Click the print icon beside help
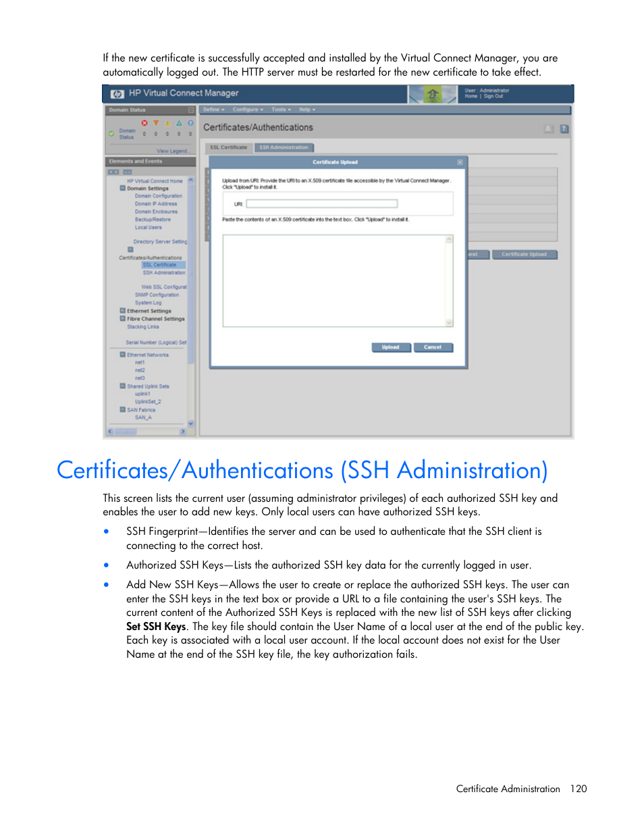Viewport: 644px width, 834px height. [x=549, y=128]
